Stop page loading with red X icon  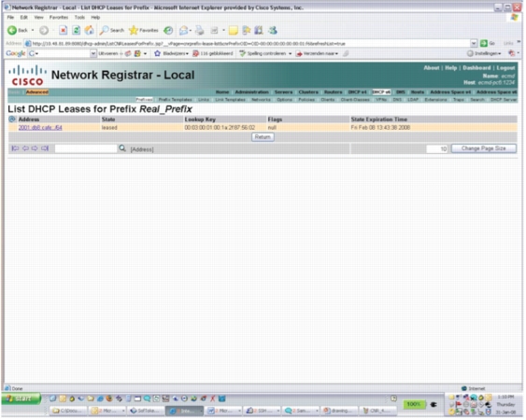pos(64,31)
